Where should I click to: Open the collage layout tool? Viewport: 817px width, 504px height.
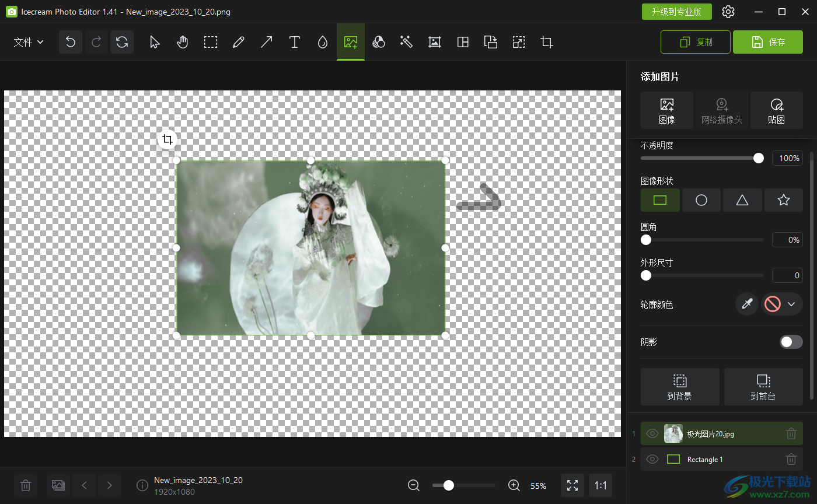pos(463,42)
